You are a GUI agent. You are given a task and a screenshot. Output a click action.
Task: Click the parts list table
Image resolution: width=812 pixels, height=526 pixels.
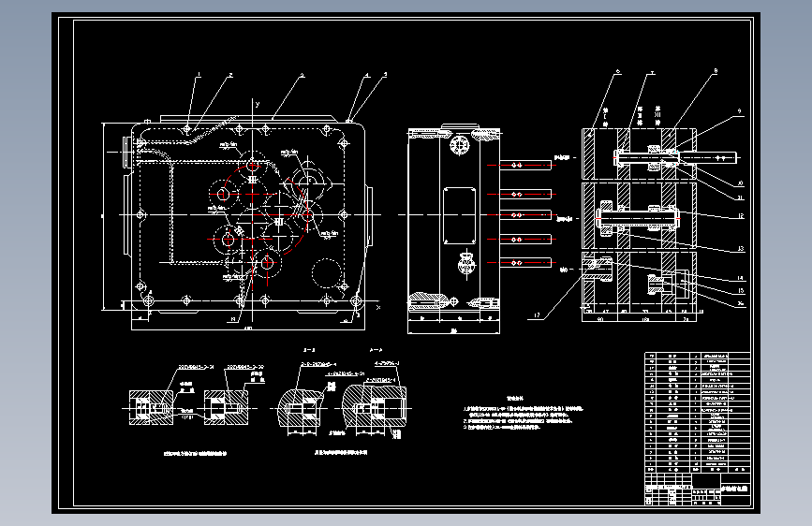(x=698, y=413)
